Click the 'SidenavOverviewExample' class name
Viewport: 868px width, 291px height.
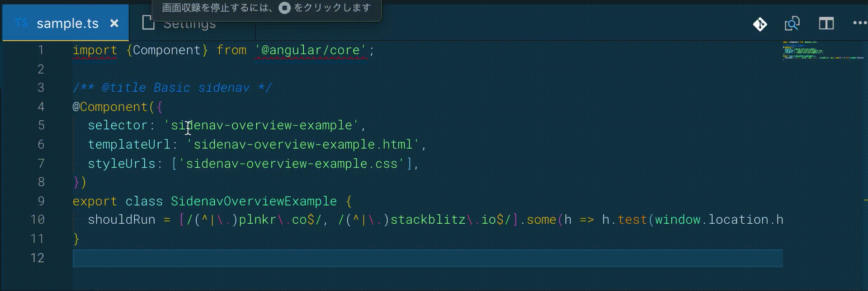[x=254, y=201]
